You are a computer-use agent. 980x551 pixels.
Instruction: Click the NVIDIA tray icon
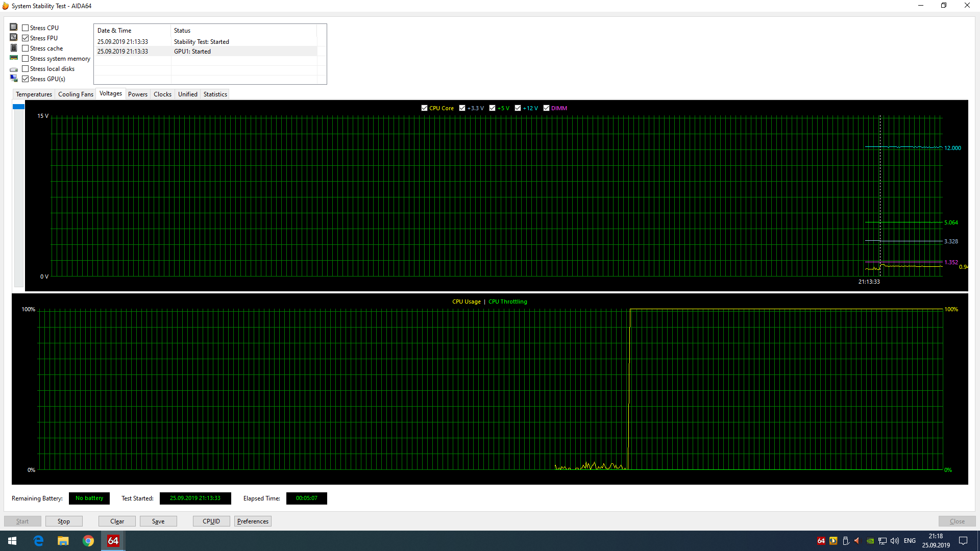(x=870, y=541)
